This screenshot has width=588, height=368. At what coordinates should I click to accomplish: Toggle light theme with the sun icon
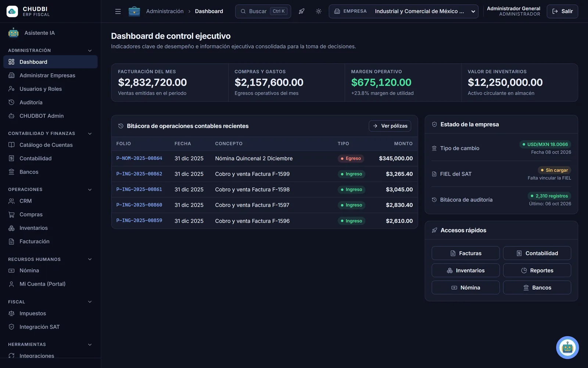319,11
